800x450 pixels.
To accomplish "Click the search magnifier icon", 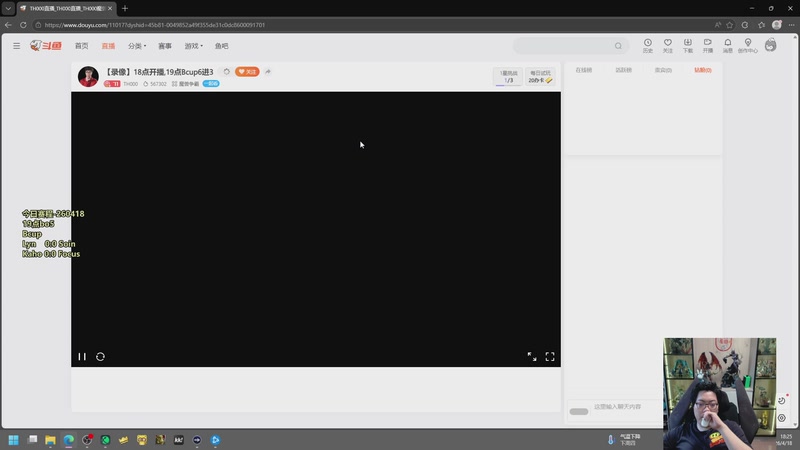I will point(618,46).
